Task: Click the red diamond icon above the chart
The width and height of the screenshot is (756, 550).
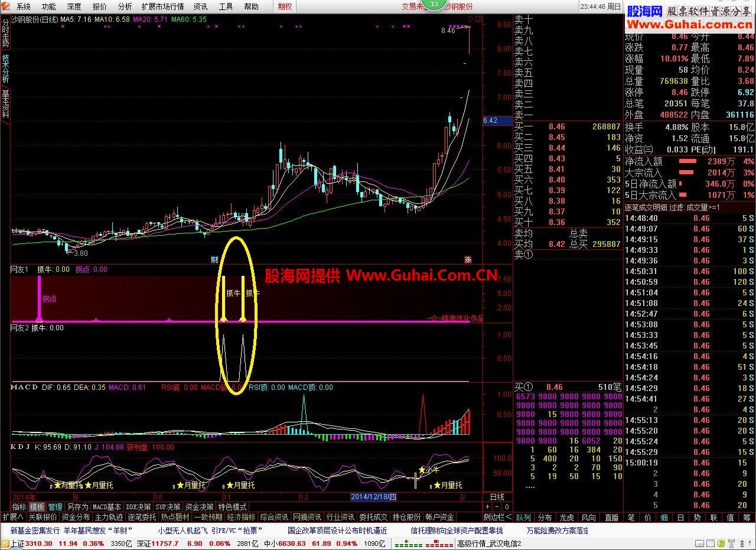Action: (470, 19)
